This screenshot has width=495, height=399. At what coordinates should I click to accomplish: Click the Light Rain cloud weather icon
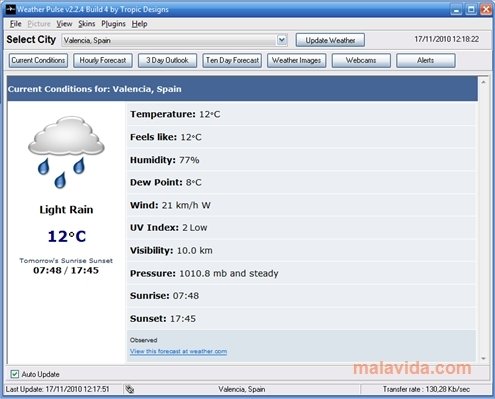pyautogui.click(x=66, y=152)
